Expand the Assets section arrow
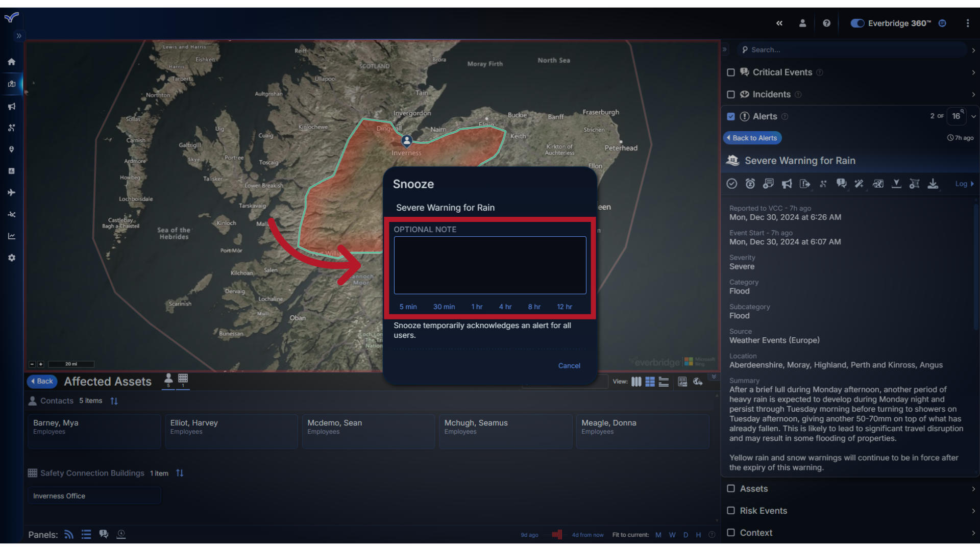 click(x=973, y=489)
